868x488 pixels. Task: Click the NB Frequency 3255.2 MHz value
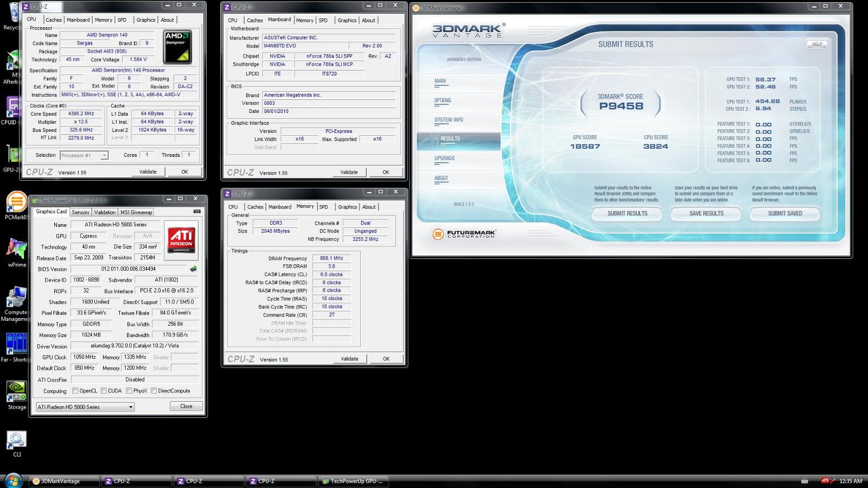(x=365, y=239)
